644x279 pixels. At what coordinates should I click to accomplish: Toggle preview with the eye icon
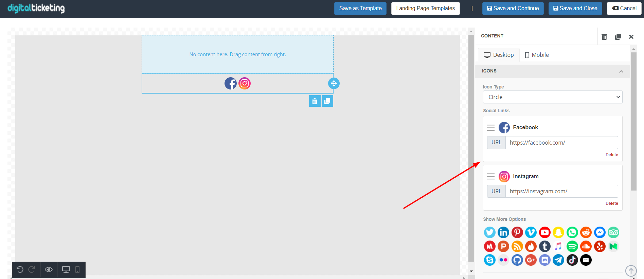tap(49, 269)
